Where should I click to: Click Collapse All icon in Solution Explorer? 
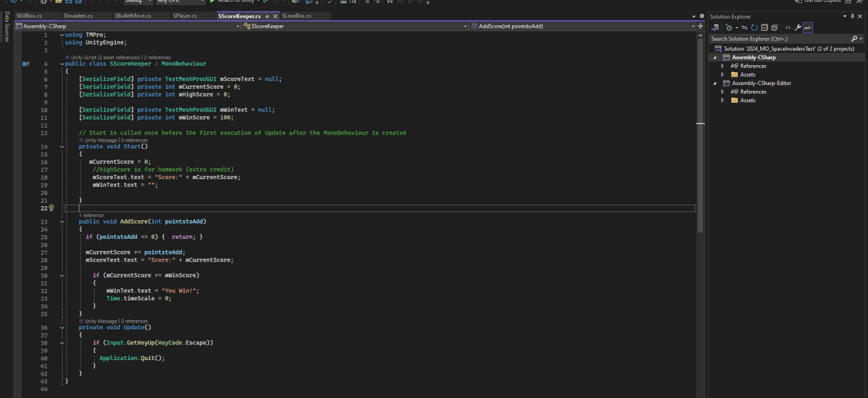click(764, 27)
